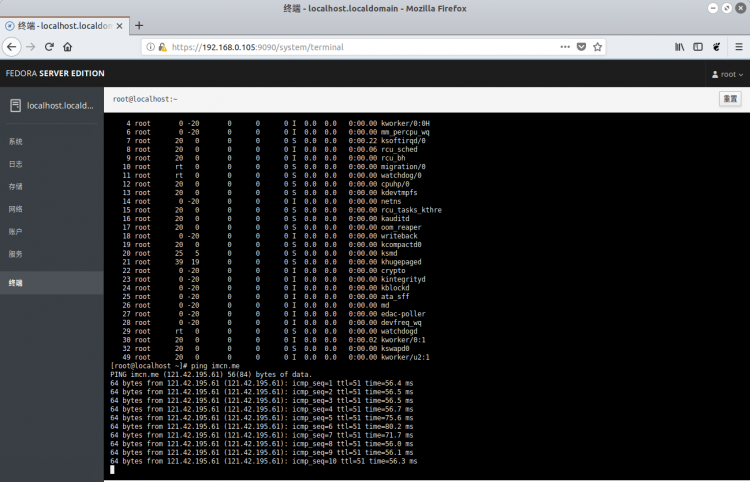
Task: Open a new tab with plus button
Action: [139, 26]
